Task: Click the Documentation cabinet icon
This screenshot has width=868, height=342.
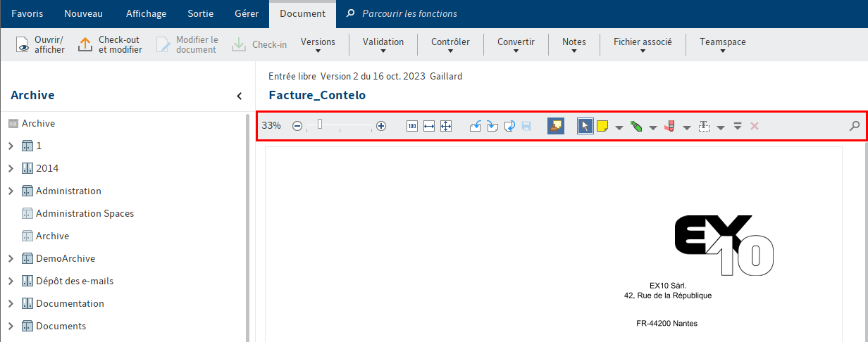Action: [27, 303]
